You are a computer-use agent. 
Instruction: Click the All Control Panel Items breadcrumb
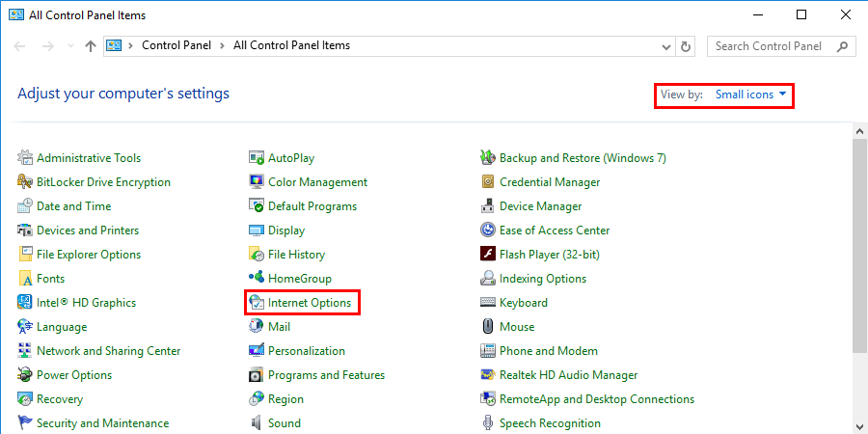point(291,45)
